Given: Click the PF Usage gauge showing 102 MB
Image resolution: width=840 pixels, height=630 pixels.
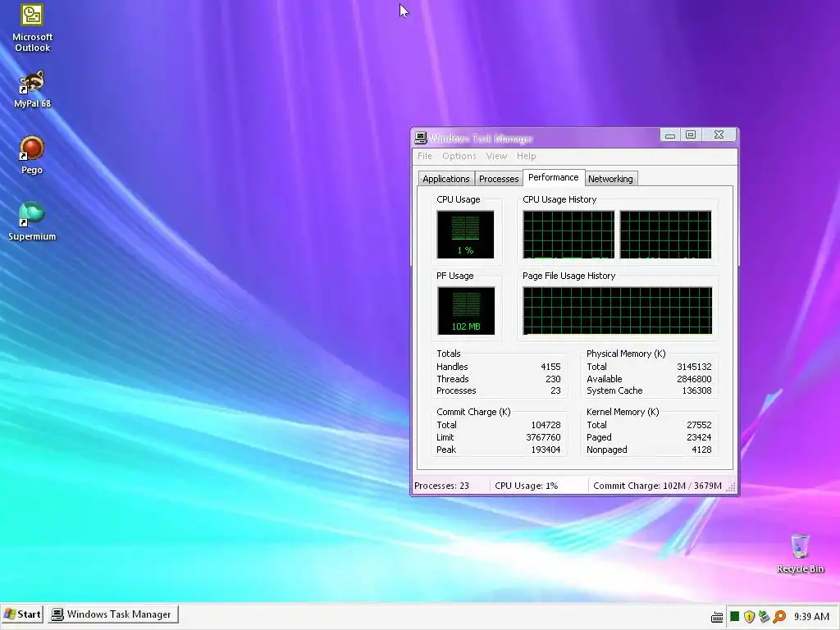Looking at the screenshot, I should tap(466, 311).
